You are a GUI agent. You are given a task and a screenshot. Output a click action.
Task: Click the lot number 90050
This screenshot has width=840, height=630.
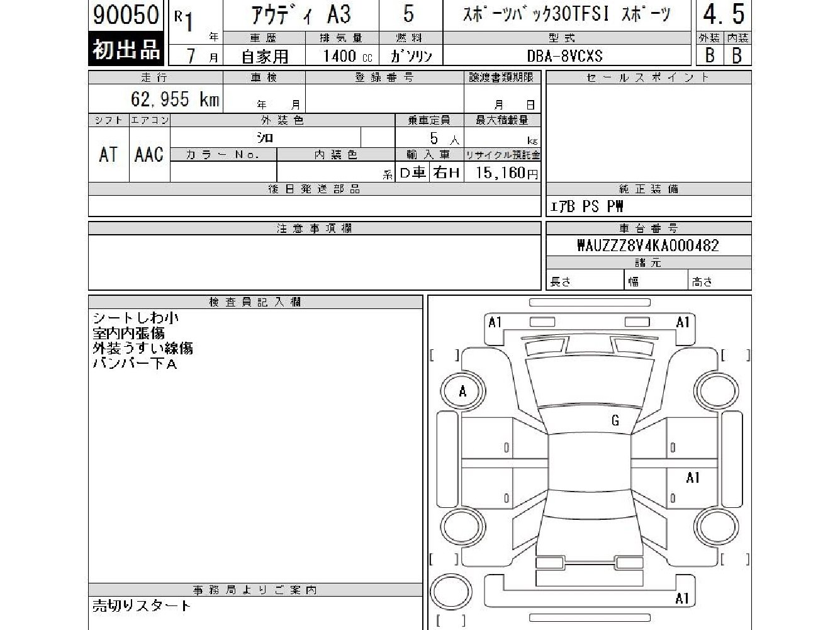coord(126,14)
